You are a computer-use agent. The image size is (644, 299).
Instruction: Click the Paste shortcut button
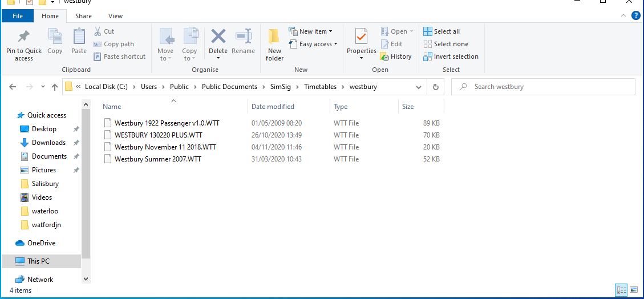click(x=120, y=56)
